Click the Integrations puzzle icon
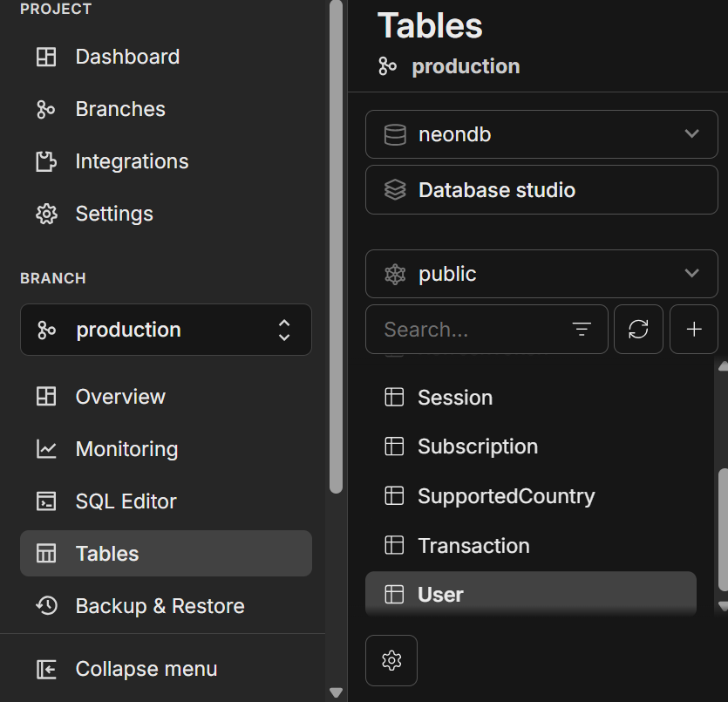This screenshot has width=728, height=702. pyautogui.click(x=46, y=161)
